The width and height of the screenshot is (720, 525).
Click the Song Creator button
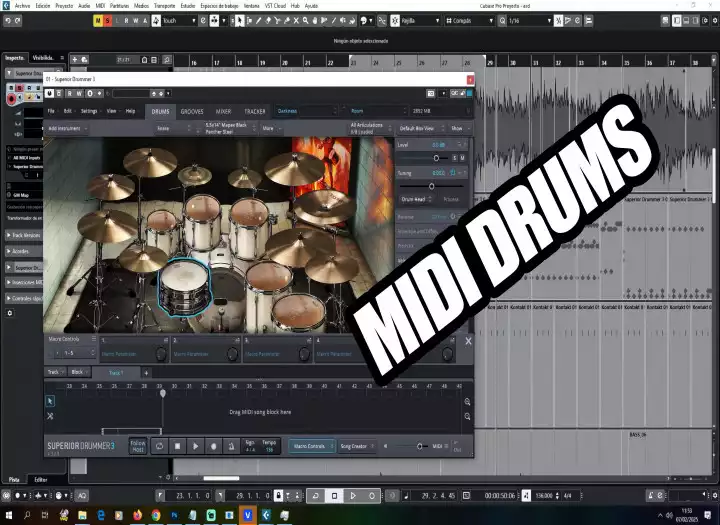tap(356, 446)
